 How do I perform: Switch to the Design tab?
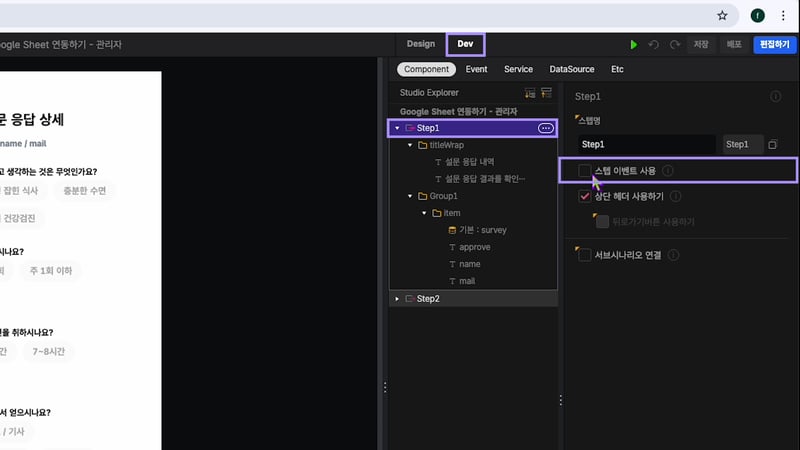(x=421, y=44)
